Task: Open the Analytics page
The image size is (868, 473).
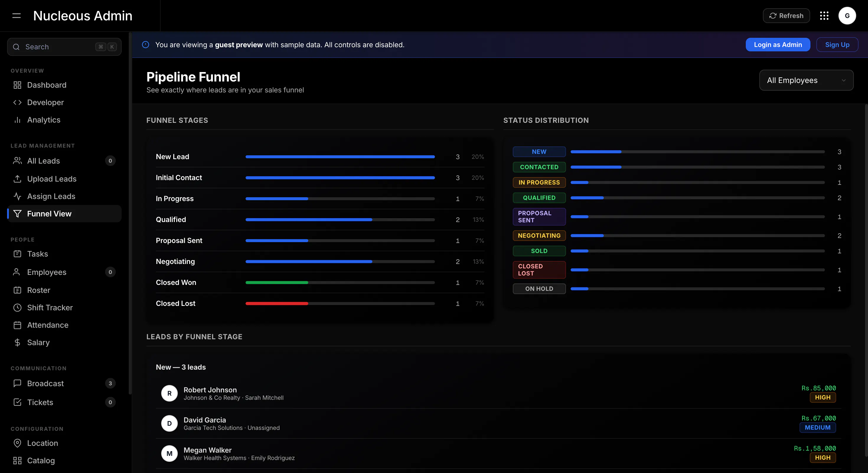Action: 64,120
